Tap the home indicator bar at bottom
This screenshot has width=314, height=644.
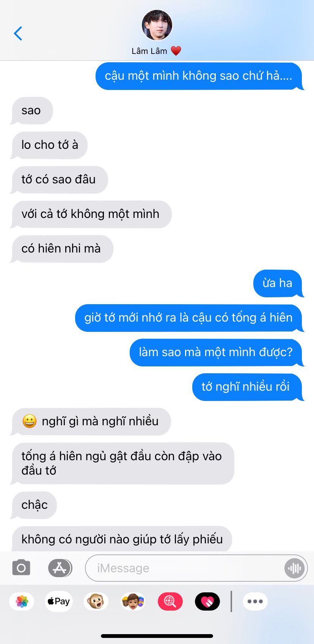157,636
